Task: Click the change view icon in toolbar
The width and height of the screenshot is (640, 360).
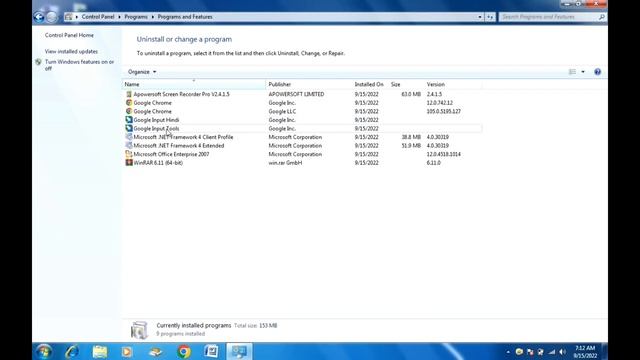Action: pyautogui.click(x=572, y=72)
